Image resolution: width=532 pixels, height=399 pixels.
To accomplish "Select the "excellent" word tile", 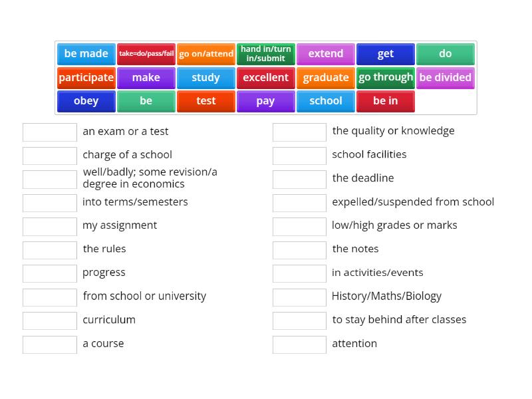I will coord(266,78).
